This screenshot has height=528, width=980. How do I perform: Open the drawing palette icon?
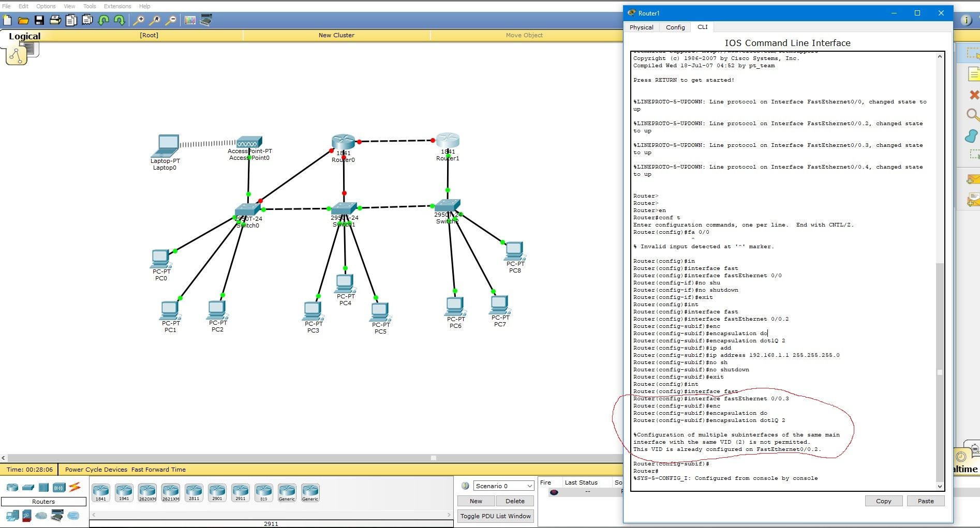[190, 20]
